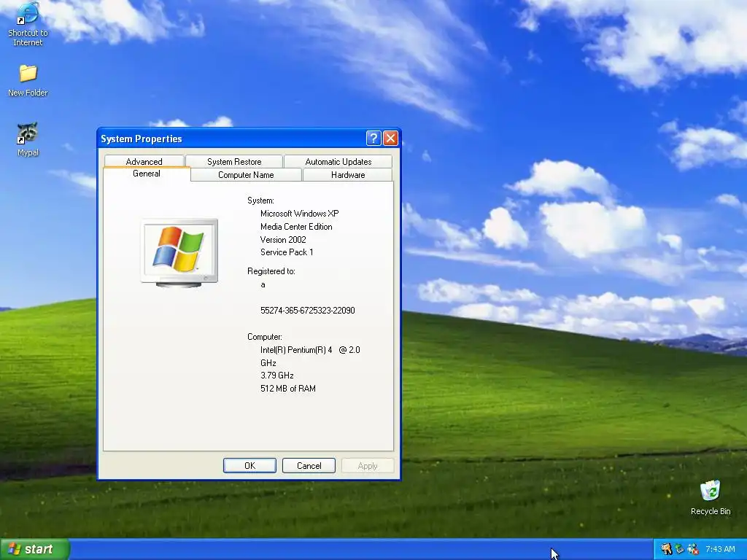Viewport: 747px width, 560px height.
Task: Click the Cancel button
Action: click(309, 466)
